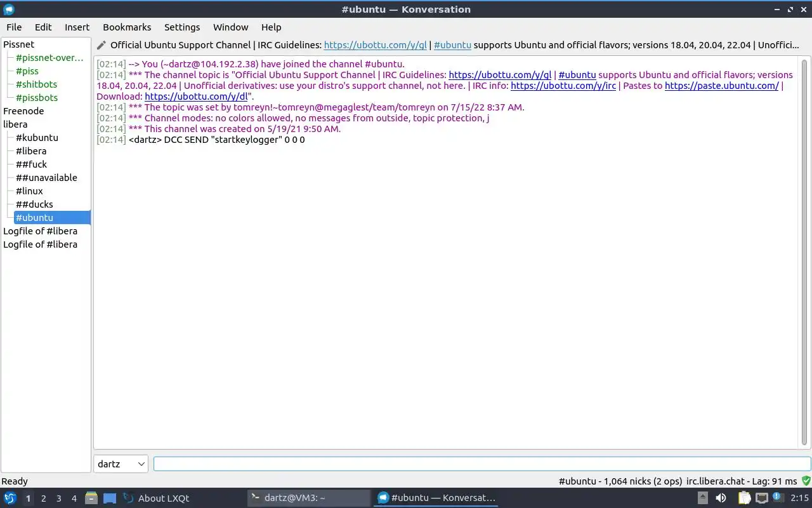The height and width of the screenshot is (508, 812).
Task: Switch to the dartz@VM3 terminal window
Action: coord(309,498)
